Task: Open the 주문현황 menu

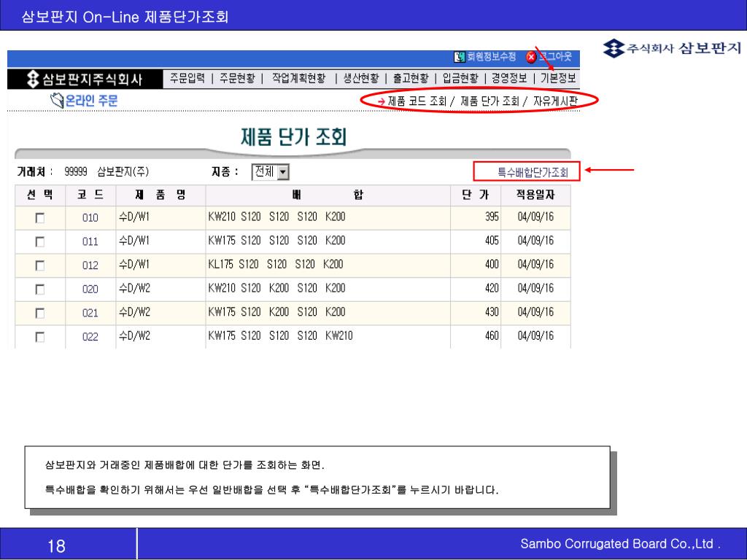Action: tap(237, 78)
